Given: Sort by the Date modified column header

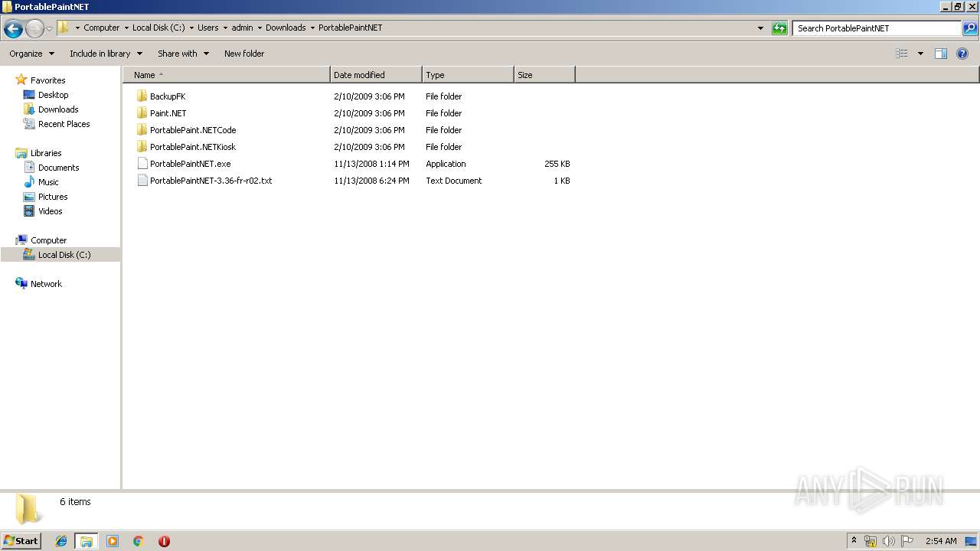Looking at the screenshot, I should (376, 75).
